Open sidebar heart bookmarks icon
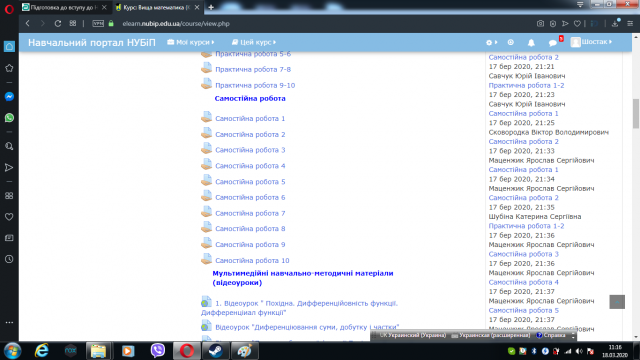 click(9, 217)
